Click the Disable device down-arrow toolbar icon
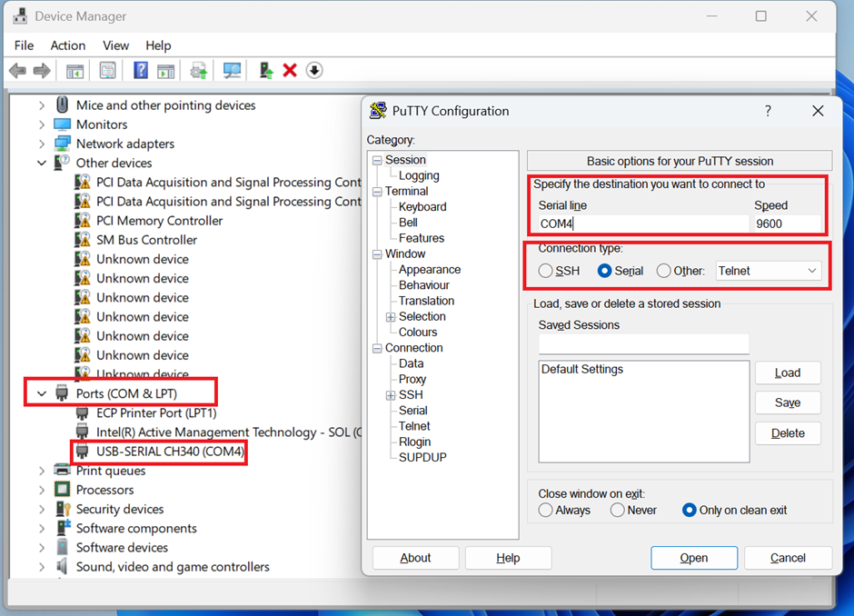 [314, 70]
